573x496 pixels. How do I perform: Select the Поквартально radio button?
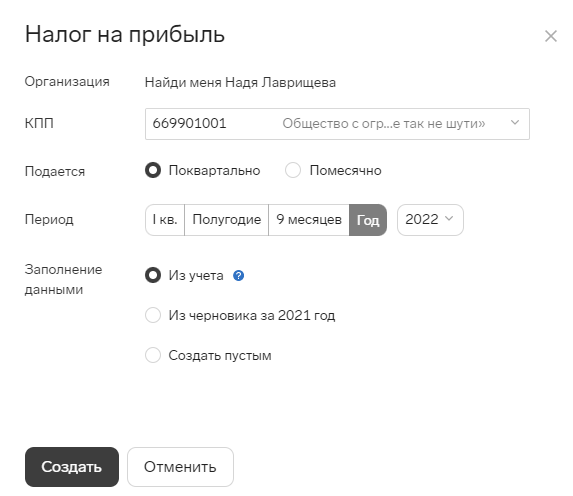pyautogui.click(x=153, y=170)
